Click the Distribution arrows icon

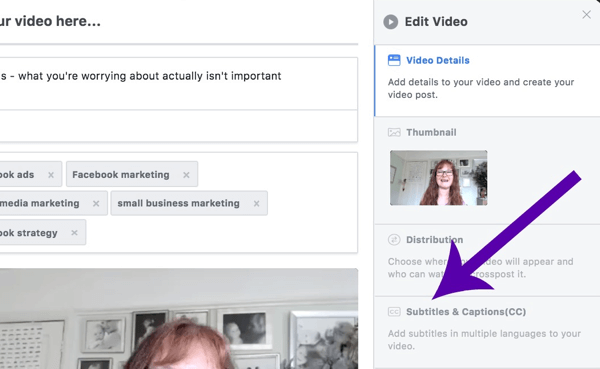(x=394, y=240)
